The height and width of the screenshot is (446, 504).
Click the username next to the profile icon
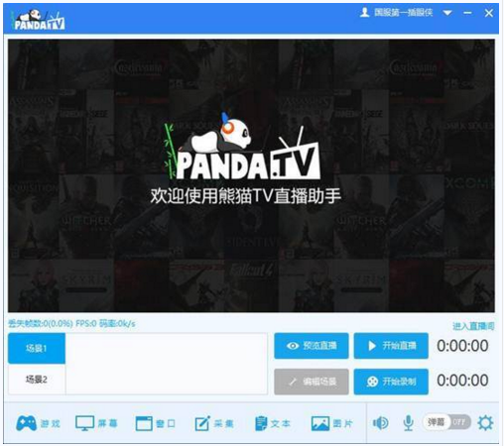pyautogui.click(x=403, y=13)
